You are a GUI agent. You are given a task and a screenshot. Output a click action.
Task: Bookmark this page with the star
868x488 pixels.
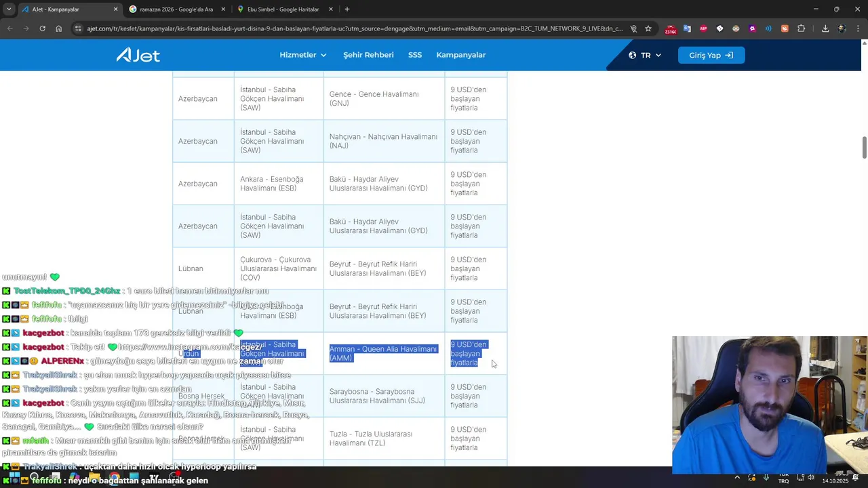[648, 28]
